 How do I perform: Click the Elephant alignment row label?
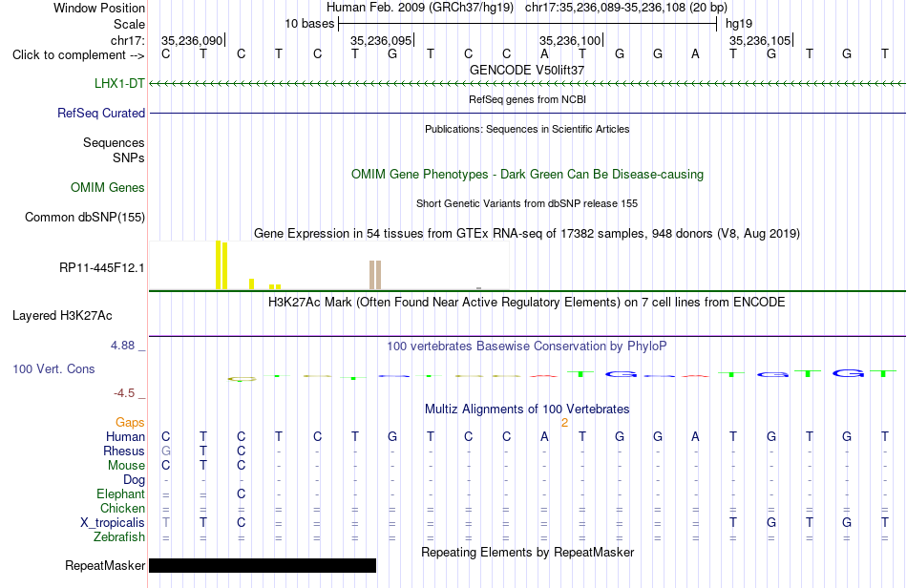pos(121,493)
